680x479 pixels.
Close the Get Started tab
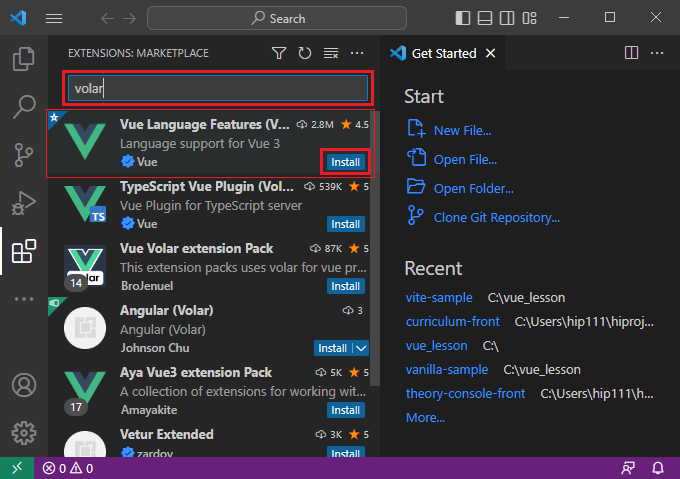click(x=490, y=53)
